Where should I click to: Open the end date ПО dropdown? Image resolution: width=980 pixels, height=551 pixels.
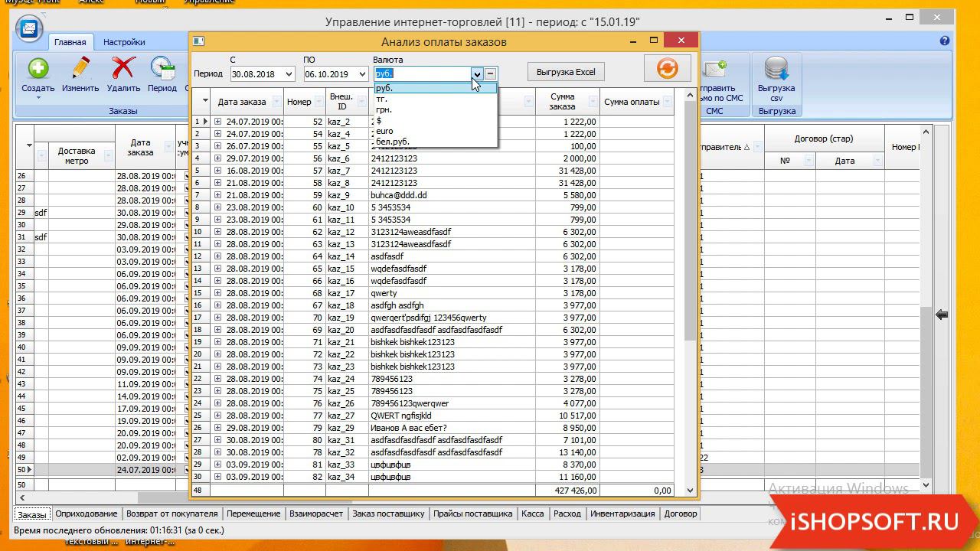pos(361,74)
